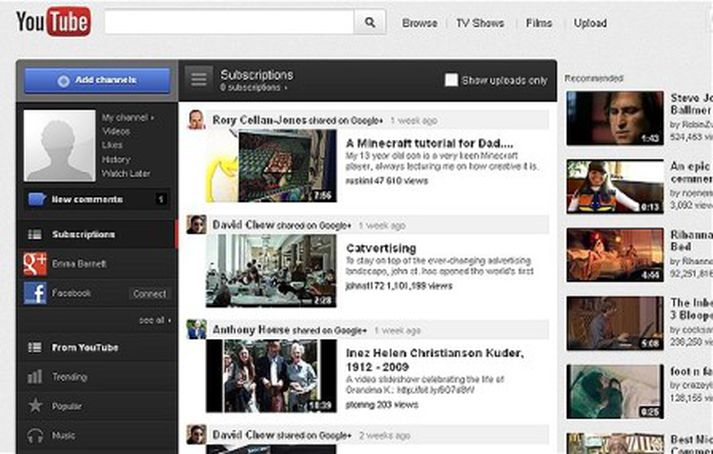This screenshot has height=454, width=713.
Task: Click avatar beside David Chow Catvertising post
Action: 196,225
